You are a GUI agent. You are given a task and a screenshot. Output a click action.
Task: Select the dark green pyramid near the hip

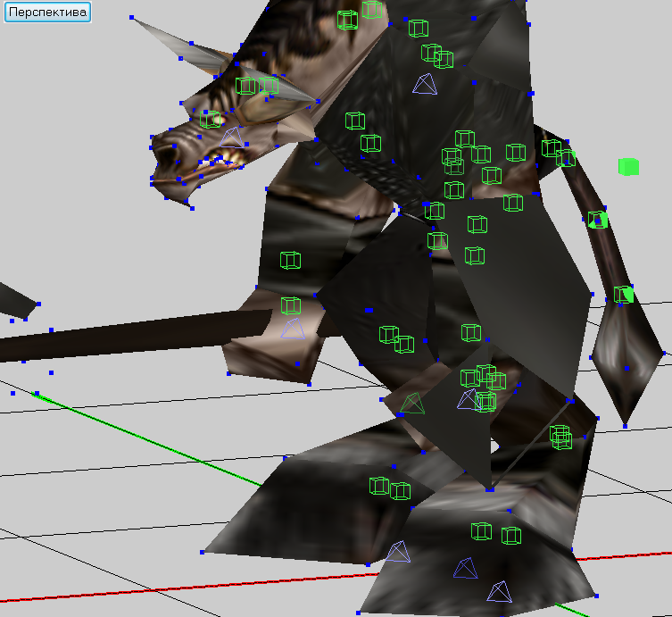(x=412, y=404)
